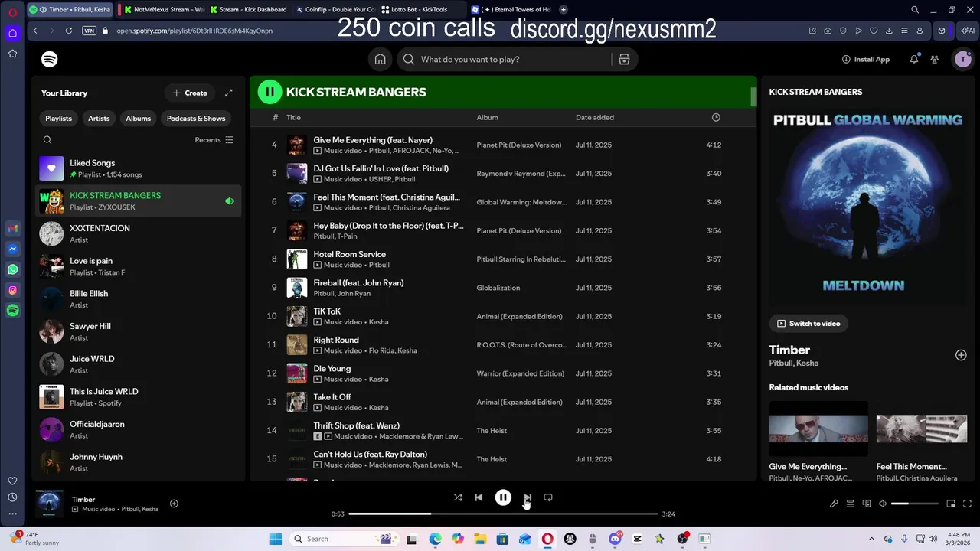
Task: Search within Your Library
Action: click(47, 140)
